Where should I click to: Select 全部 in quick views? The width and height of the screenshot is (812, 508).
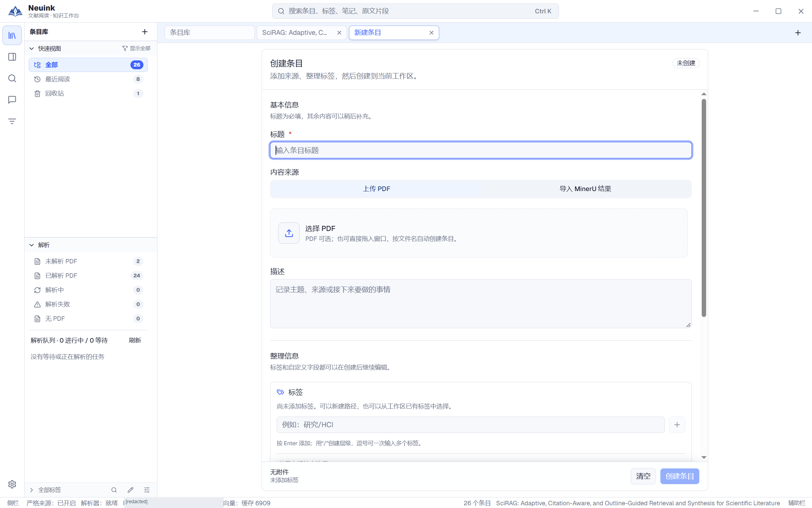[88, 65]
